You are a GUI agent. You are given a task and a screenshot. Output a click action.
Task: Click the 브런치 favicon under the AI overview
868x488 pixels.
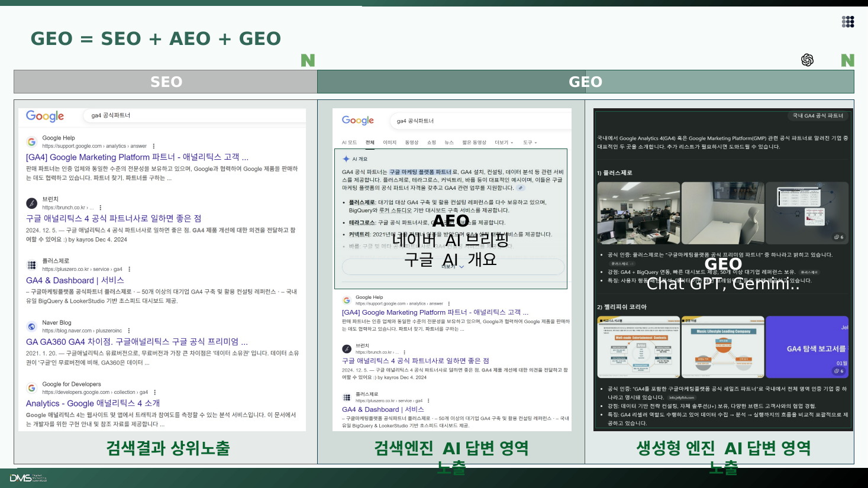coord(347,349)
